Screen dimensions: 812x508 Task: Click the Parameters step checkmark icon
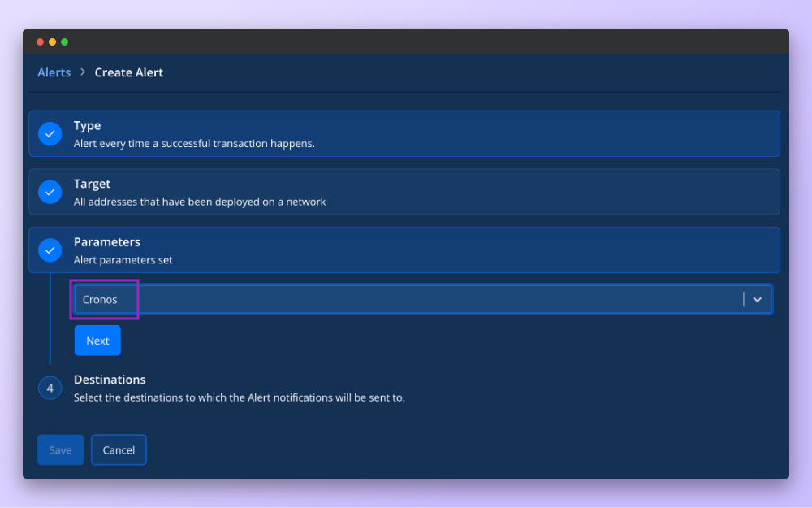coord(50,250)
